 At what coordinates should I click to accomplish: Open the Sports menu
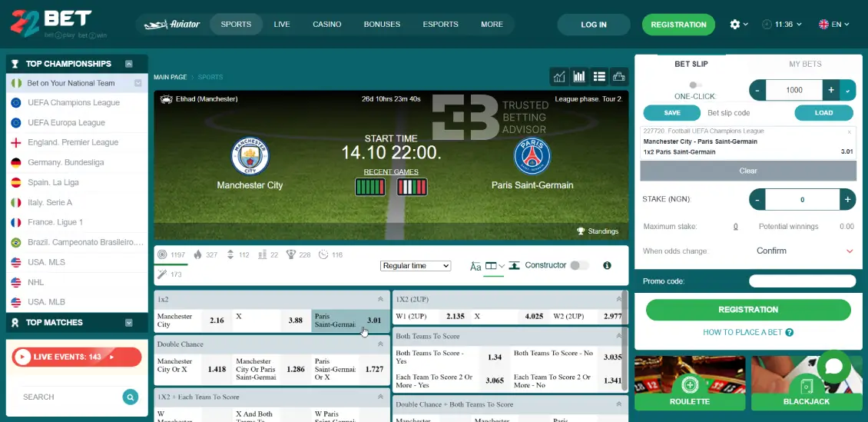click(x=236, y=25)
